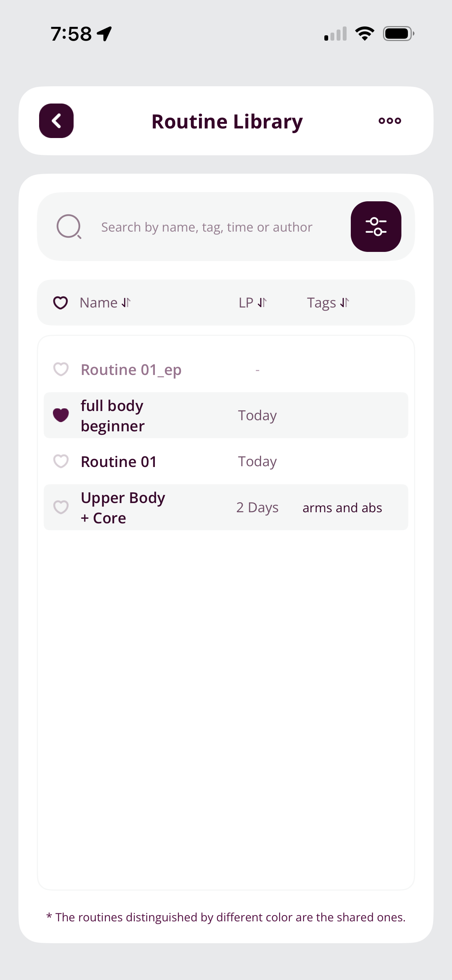The height and width of the screenshot is (980, 452).
Task: Click the heart icon in header row
Action: (x=61, y=303)
